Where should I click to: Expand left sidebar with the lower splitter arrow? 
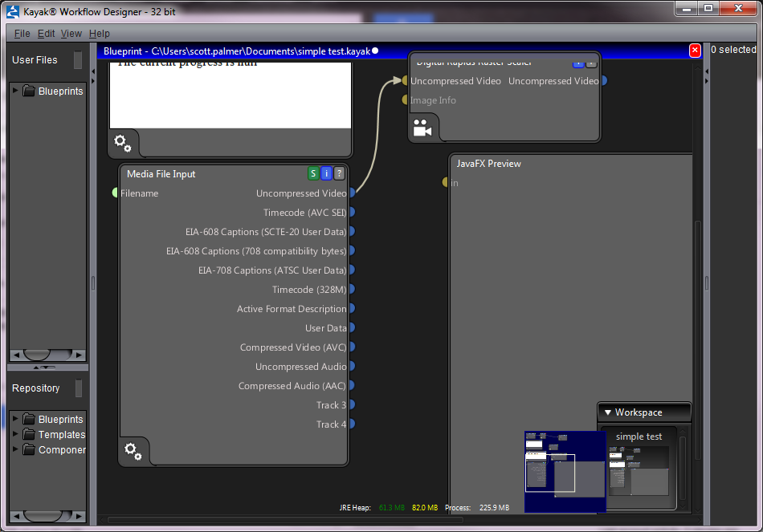tap(93, 81)
